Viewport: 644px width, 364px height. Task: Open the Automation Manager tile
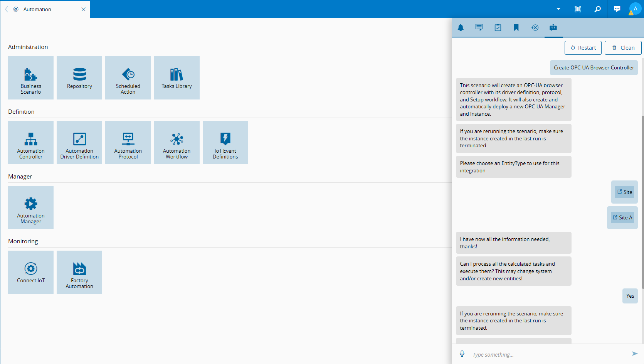[x=31, y=207]
